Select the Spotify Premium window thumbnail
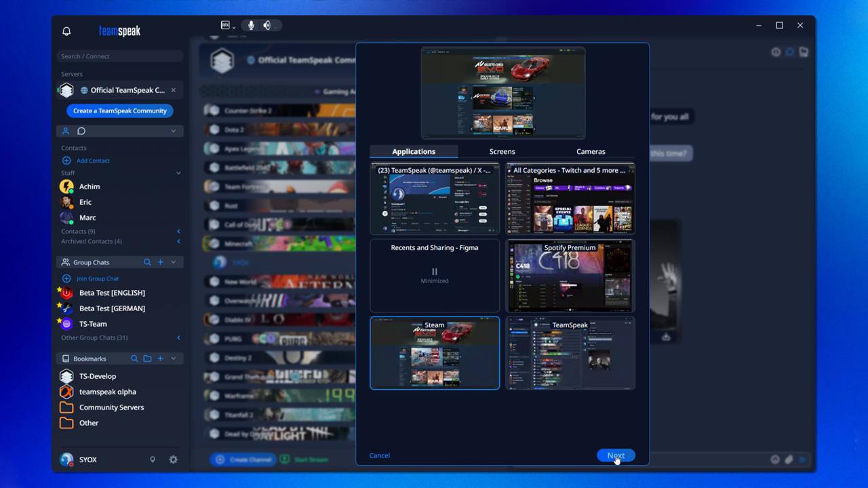The height and width of the screenshot is (488, 868). 570,276
